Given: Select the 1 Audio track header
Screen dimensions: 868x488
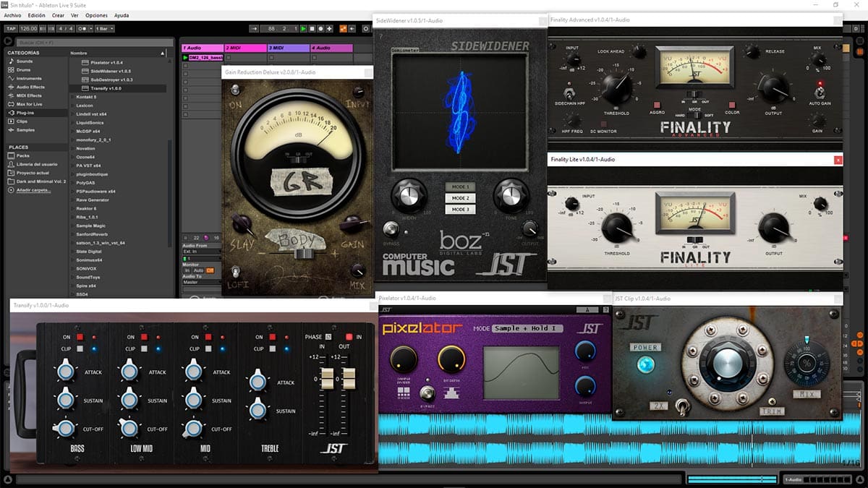Looking at the screenshot, I should point(202,48).
